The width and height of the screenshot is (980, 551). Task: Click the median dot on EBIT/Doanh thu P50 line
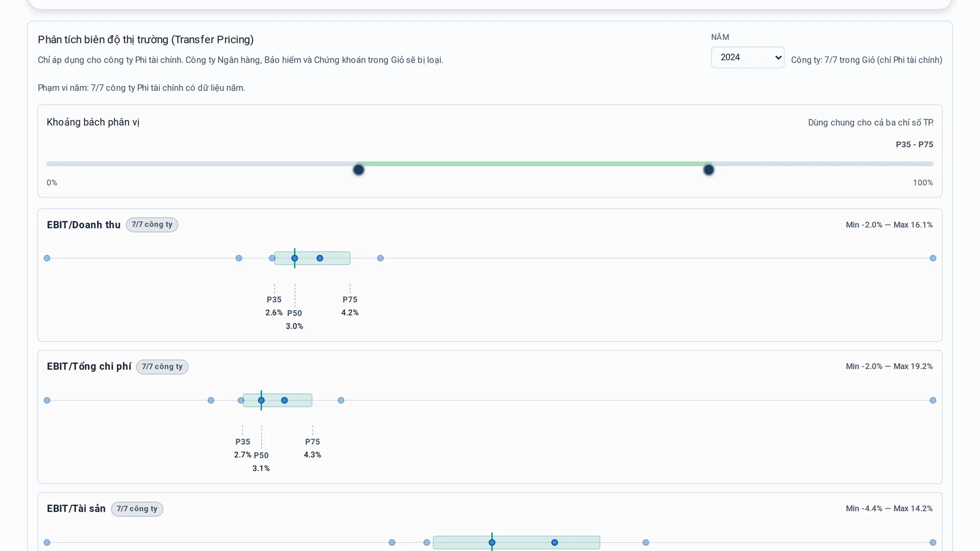(x=295, y=258)
